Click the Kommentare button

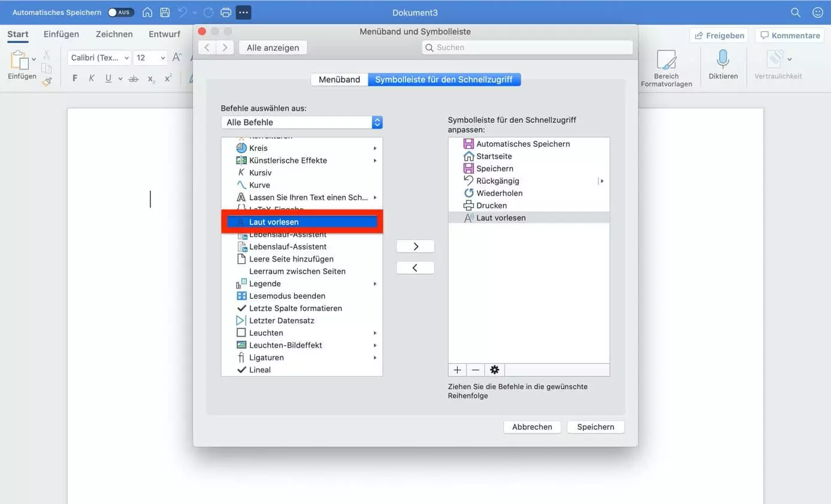[x=790, y=35]
